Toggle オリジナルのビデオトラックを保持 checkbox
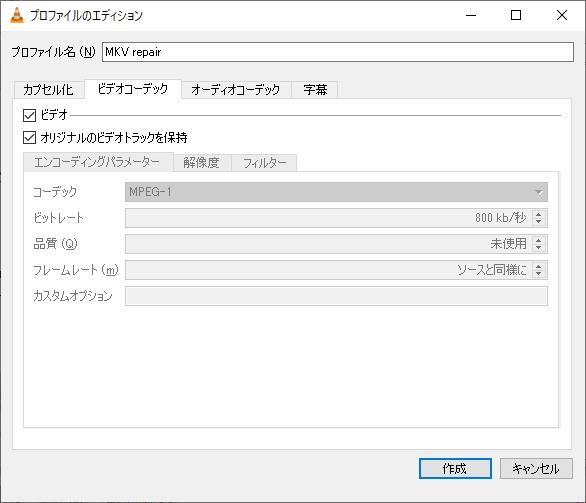586x503 pixels. point(29,138)
